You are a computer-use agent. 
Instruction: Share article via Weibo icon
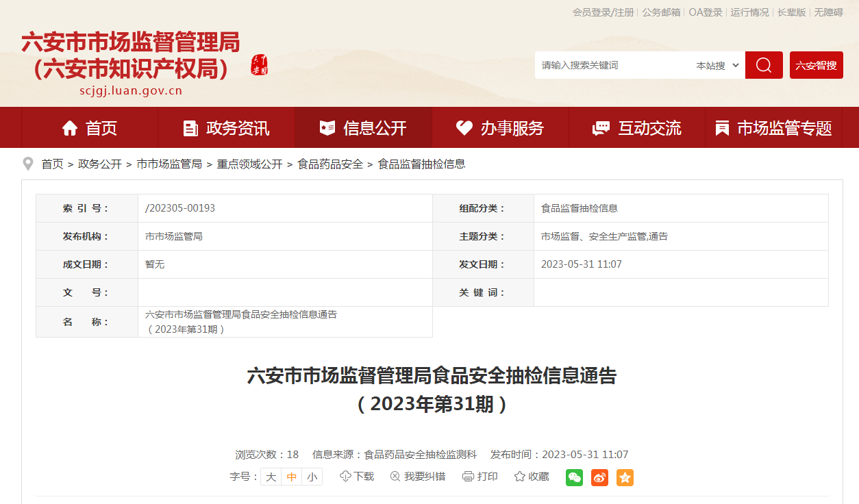point(599,477)
